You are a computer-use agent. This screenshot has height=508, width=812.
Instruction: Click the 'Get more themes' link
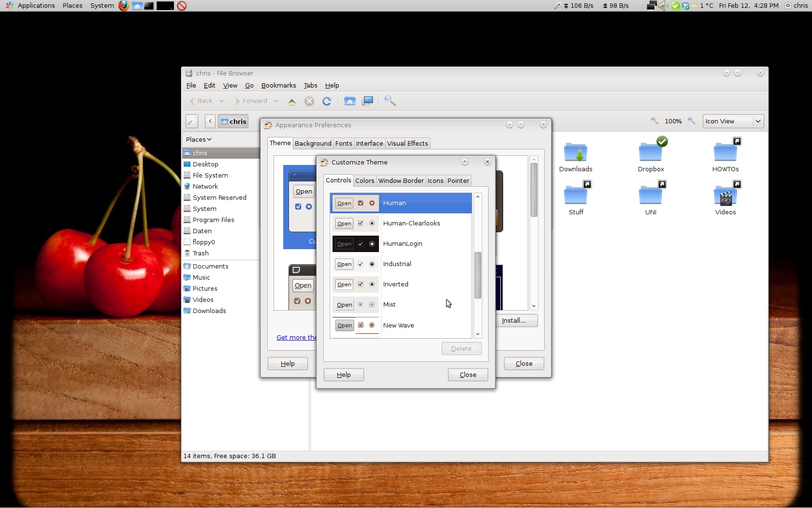pos(296,338)
